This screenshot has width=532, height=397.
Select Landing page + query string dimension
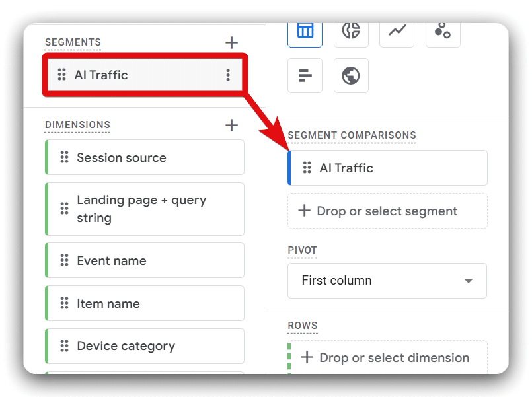(145, 209)
